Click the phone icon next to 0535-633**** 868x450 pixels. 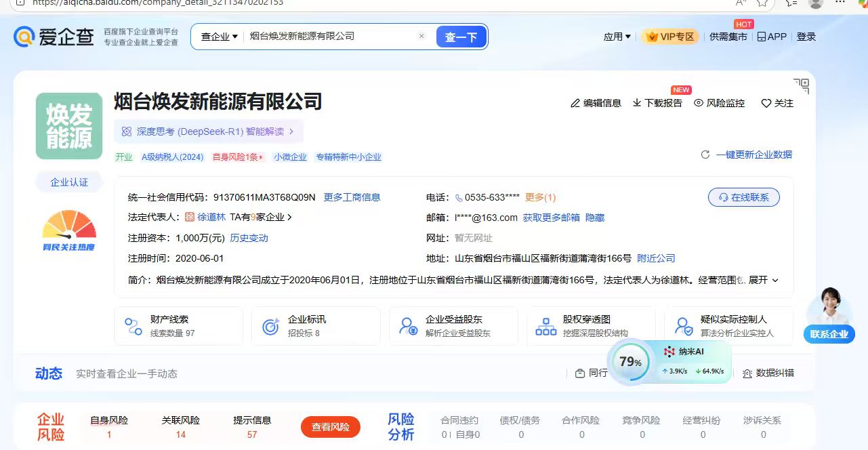459,198
